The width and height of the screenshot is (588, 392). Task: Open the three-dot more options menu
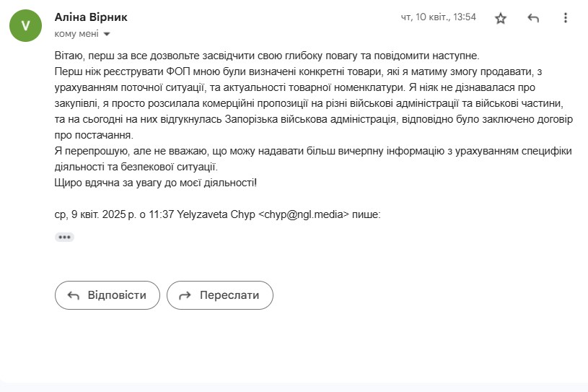click(566, 17)
